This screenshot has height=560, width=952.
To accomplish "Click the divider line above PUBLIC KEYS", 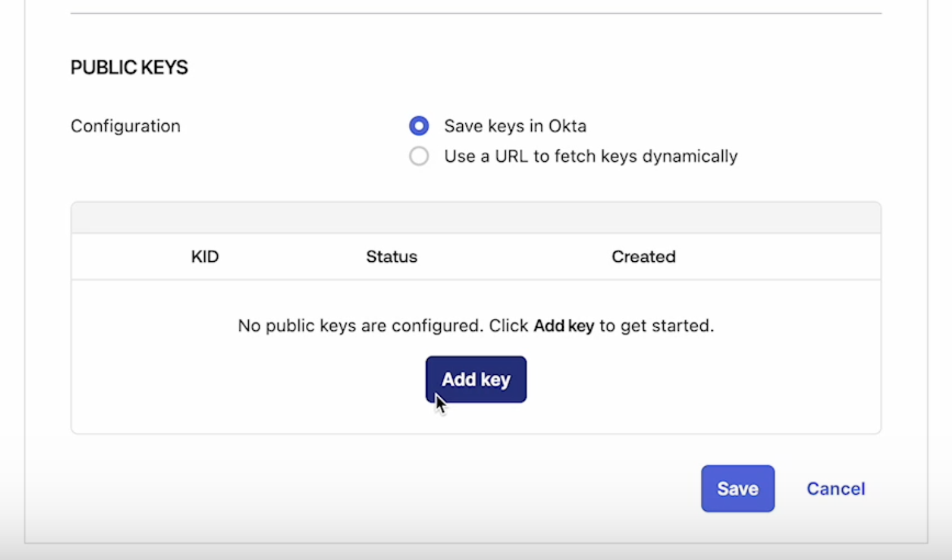I will click(x=476, y=13).
